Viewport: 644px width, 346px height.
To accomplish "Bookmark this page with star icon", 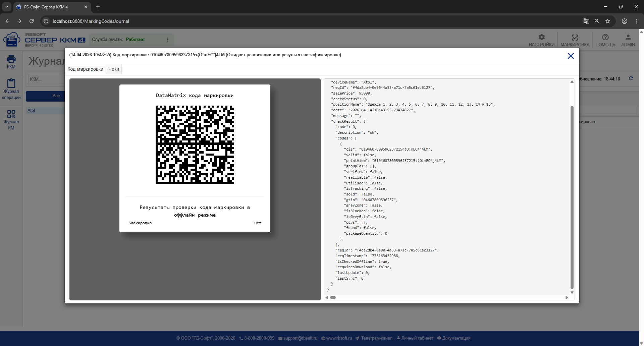I will click(608, 21).
